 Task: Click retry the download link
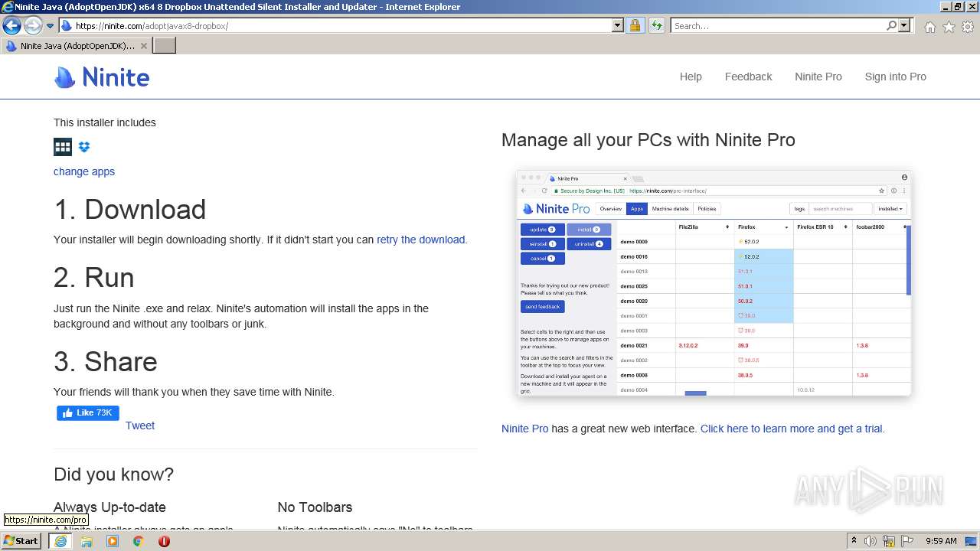(420, 240)
